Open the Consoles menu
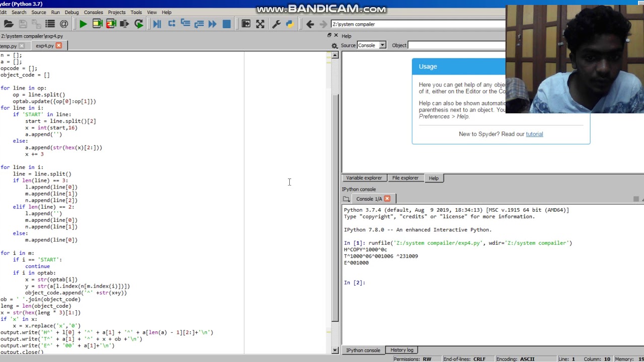This screenshot has height=362, width=644. click(93, 12)
